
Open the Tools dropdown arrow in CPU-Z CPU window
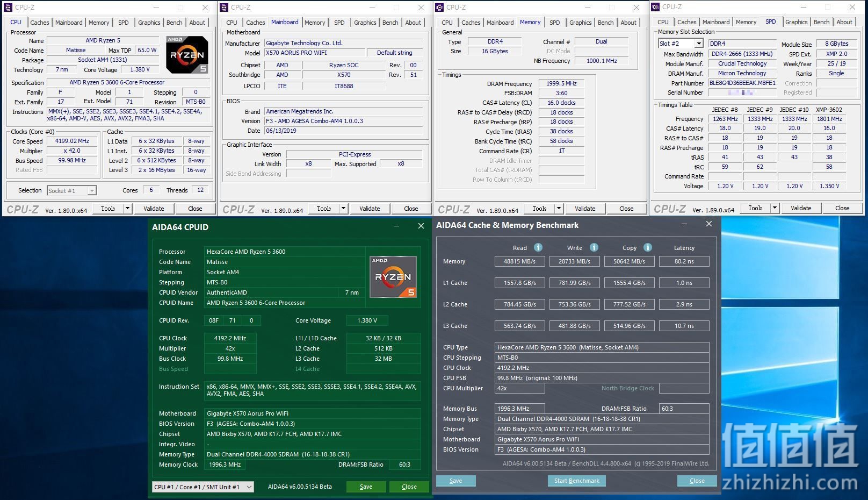point(127,209)
